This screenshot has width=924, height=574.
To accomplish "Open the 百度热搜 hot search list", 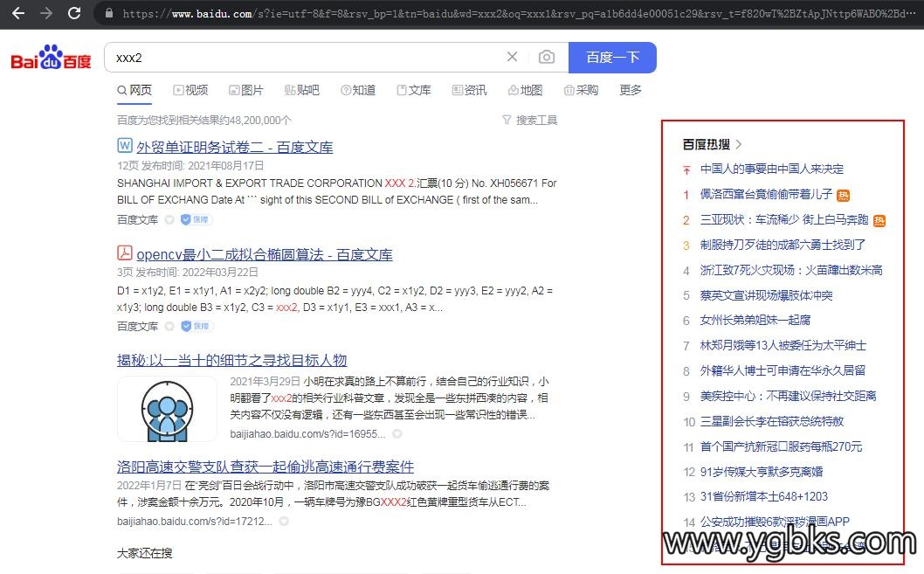I will (x=712, y=144).
